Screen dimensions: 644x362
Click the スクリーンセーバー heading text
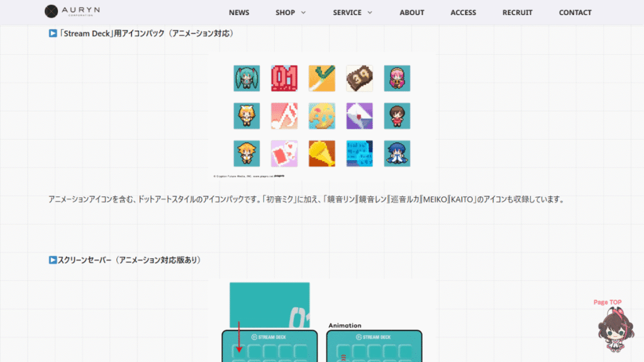pyautogui.click(x=129, y=260)
